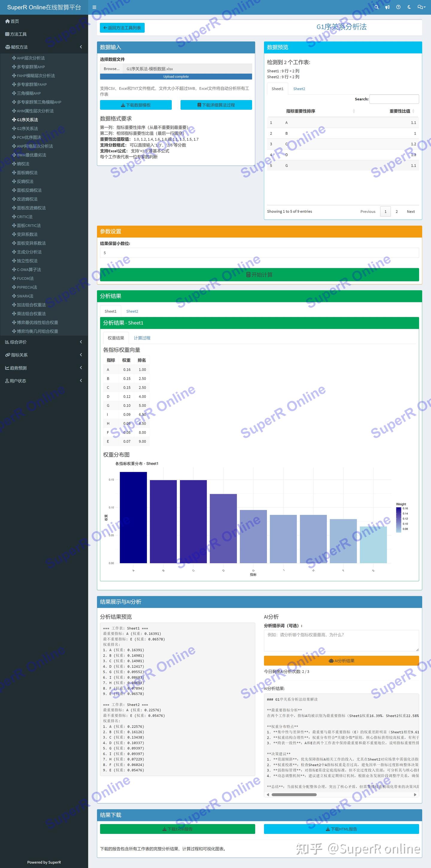Viewport: 431px width, 868px height.
Task: Click the move icon beside G2序关系法
Action: (x=14, y=128)
